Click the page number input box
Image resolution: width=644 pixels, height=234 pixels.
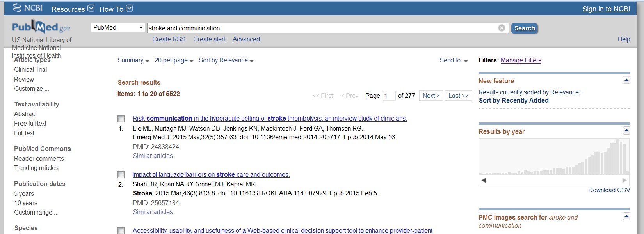click(x=389, y=96)
